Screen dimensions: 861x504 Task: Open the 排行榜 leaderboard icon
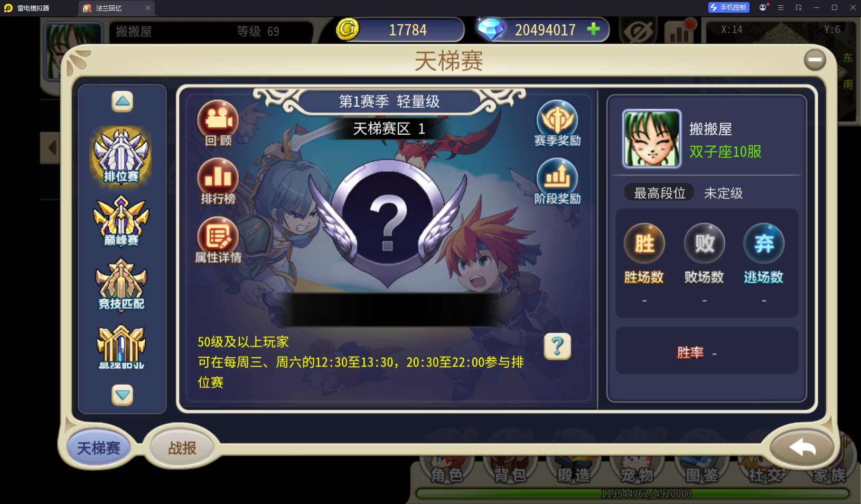click(x=218, y=182)
